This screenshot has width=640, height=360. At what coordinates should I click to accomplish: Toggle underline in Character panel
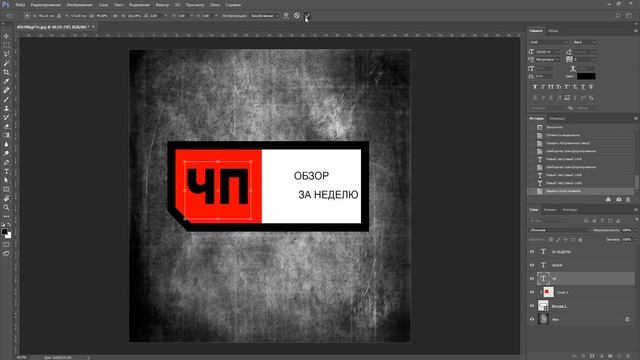(583, 87)
